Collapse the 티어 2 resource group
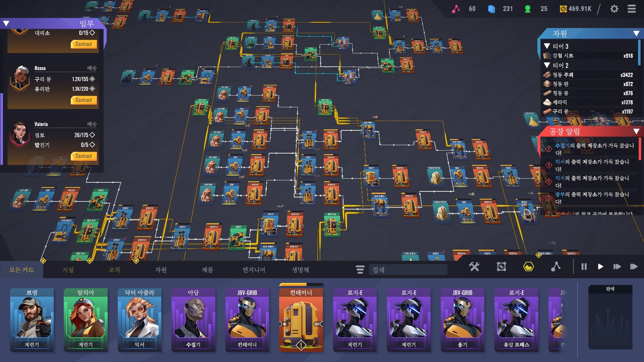This screenshot has height=362, width=644. pos(547,65)
